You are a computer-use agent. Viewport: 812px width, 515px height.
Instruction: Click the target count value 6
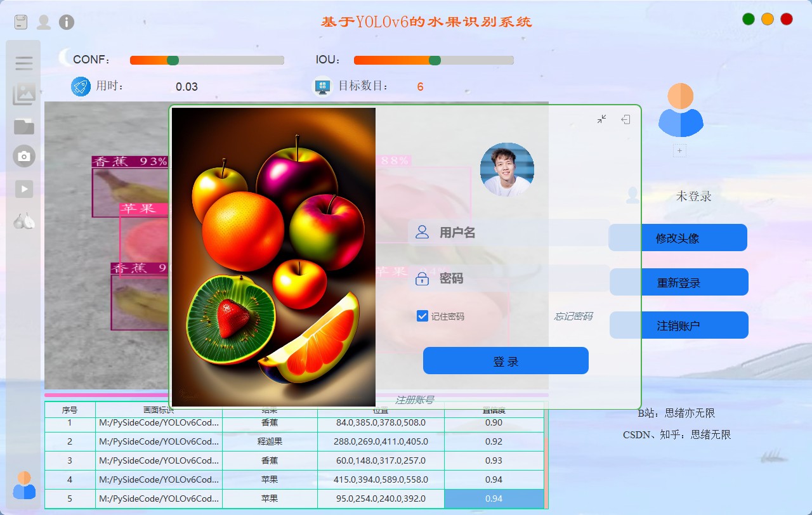(x=420, y=87)
